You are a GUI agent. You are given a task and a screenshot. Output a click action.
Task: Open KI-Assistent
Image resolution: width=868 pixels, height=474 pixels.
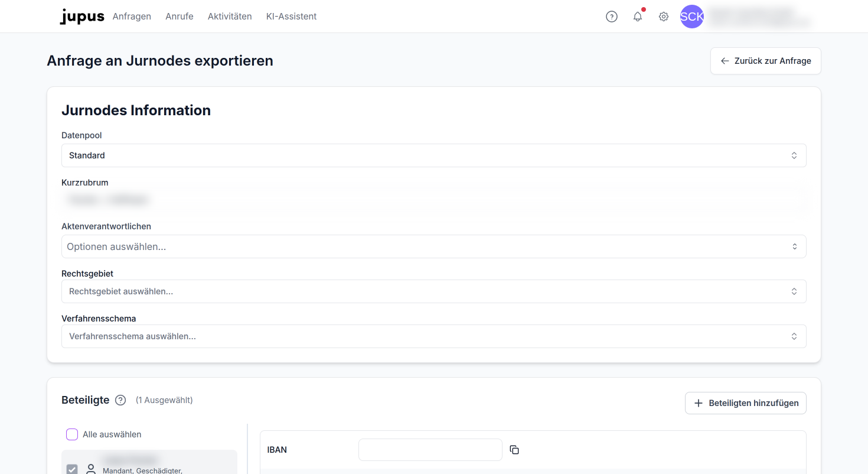[292, 17]
